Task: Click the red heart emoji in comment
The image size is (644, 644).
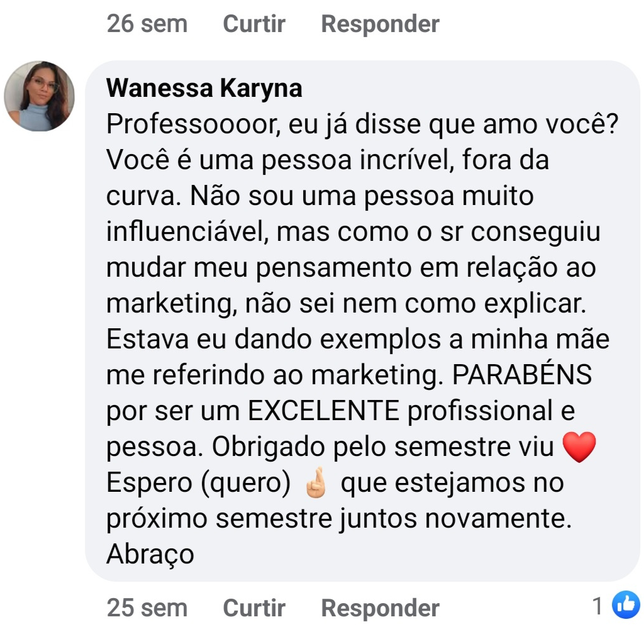Action: click(579, 447)
